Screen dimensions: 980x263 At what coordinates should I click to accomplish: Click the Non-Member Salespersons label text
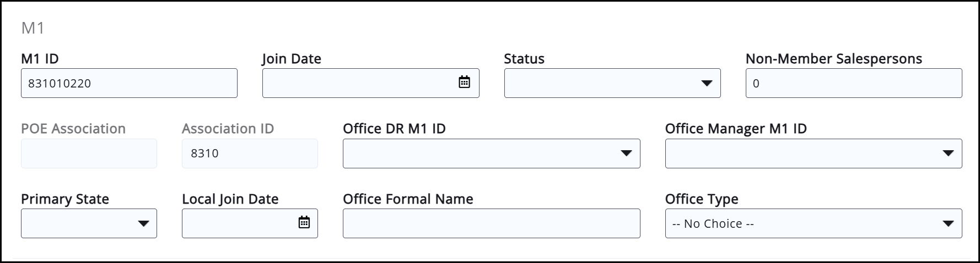[833, 59]
